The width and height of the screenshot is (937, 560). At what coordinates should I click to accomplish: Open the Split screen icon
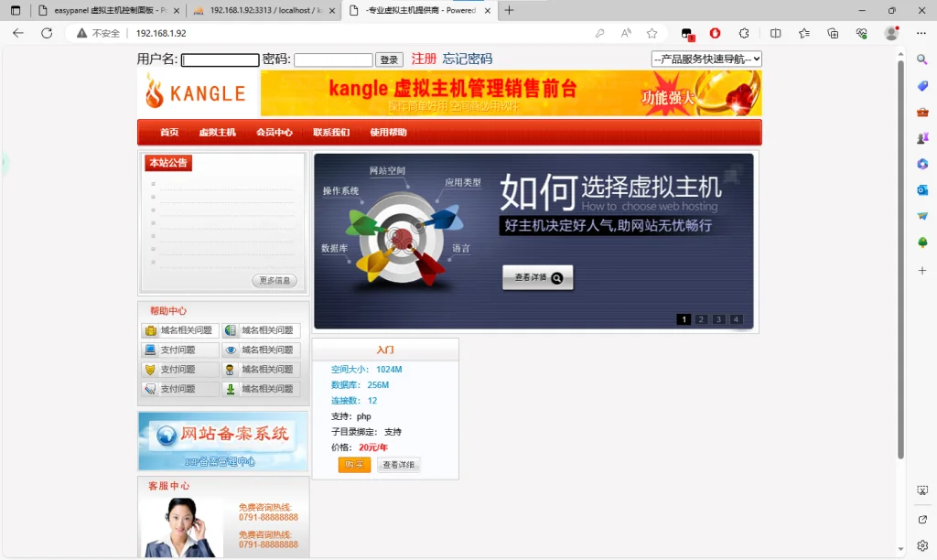click(x=776, y=34)
